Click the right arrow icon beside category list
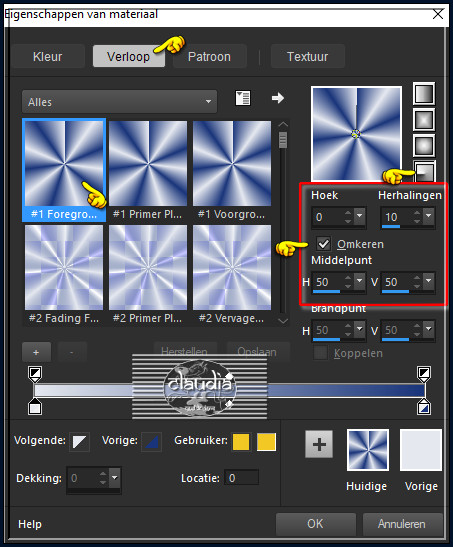 (278, 98)
